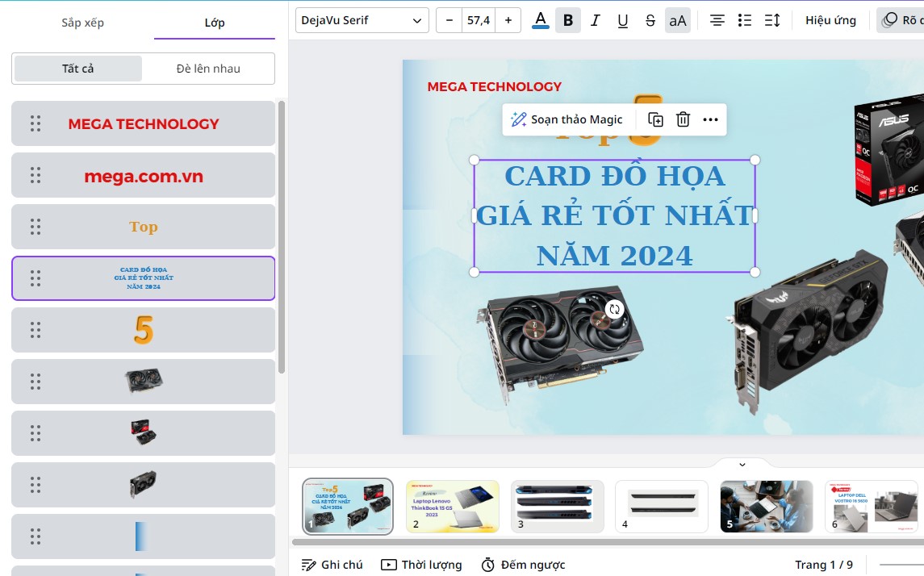The height and width of the screenshot is (576, 924).
Task: Click the thumbnail strip horizontal scrollbar
Action: tap(607, 542)
